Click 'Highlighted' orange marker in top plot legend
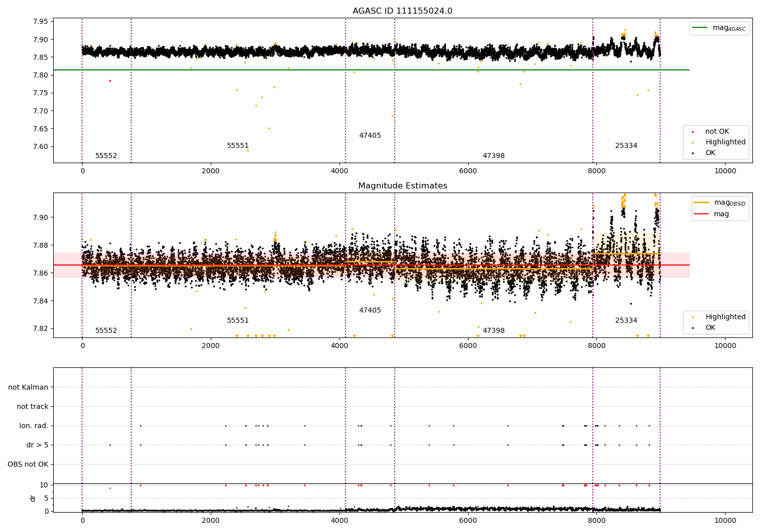 click(x=693, y=142)
